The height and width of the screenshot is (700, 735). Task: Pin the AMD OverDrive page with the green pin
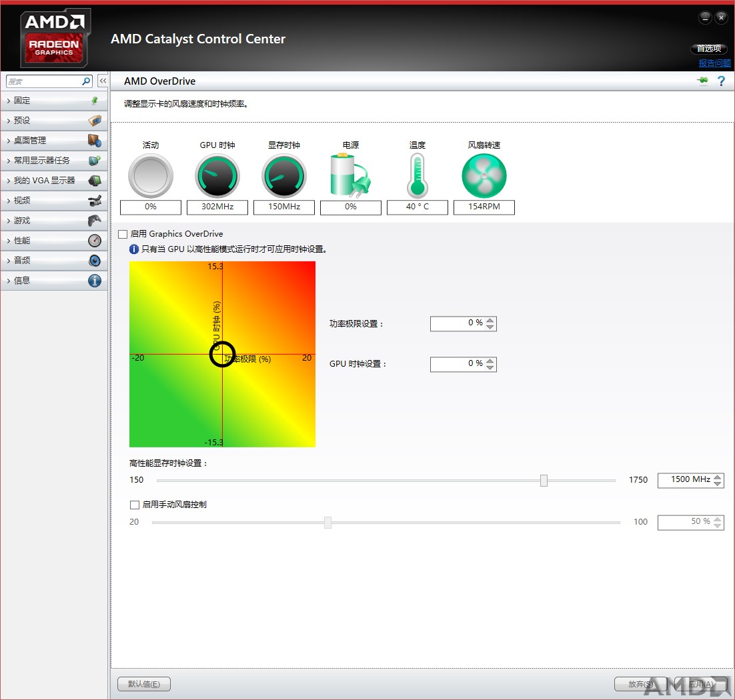[x=702, y=81]
